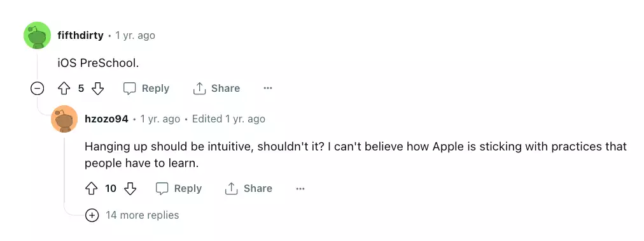Share hzozo94's reply

249,189
